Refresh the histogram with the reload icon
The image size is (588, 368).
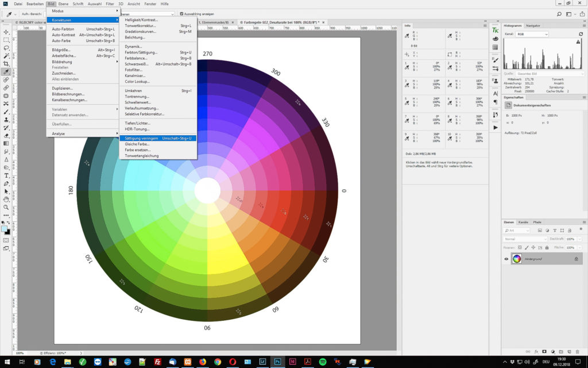tap(581, 34)
